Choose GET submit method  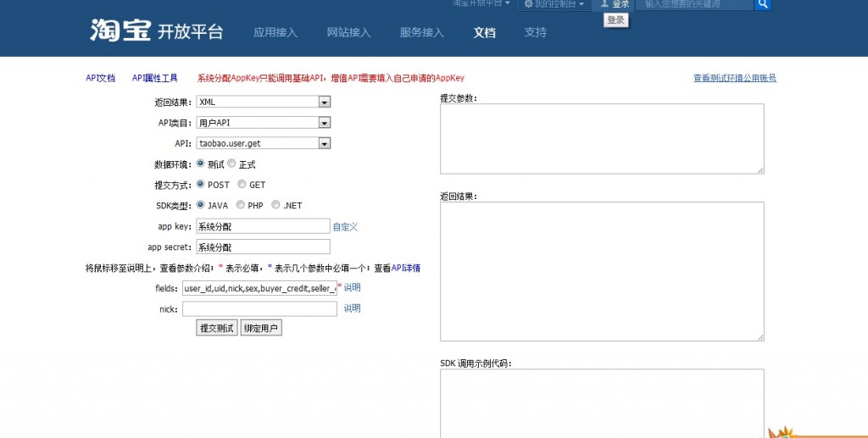coord(242,184)
